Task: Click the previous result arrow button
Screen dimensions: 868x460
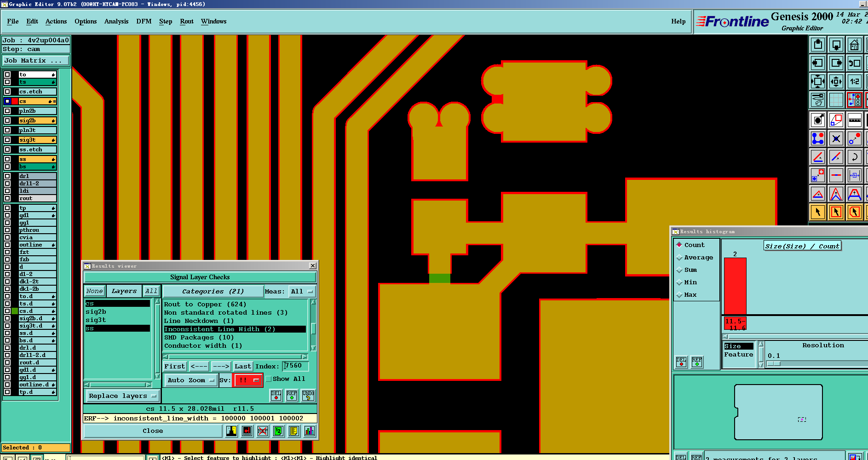Action: click(199, 366)
